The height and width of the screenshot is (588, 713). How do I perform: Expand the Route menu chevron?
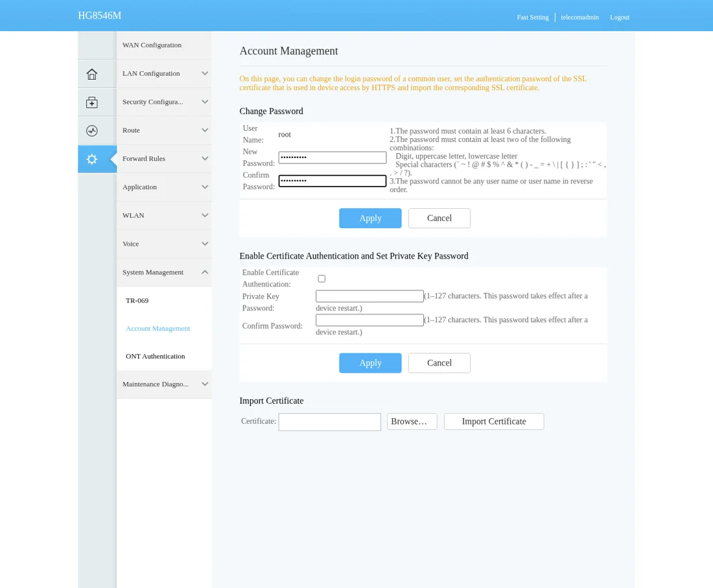point(205,130)
